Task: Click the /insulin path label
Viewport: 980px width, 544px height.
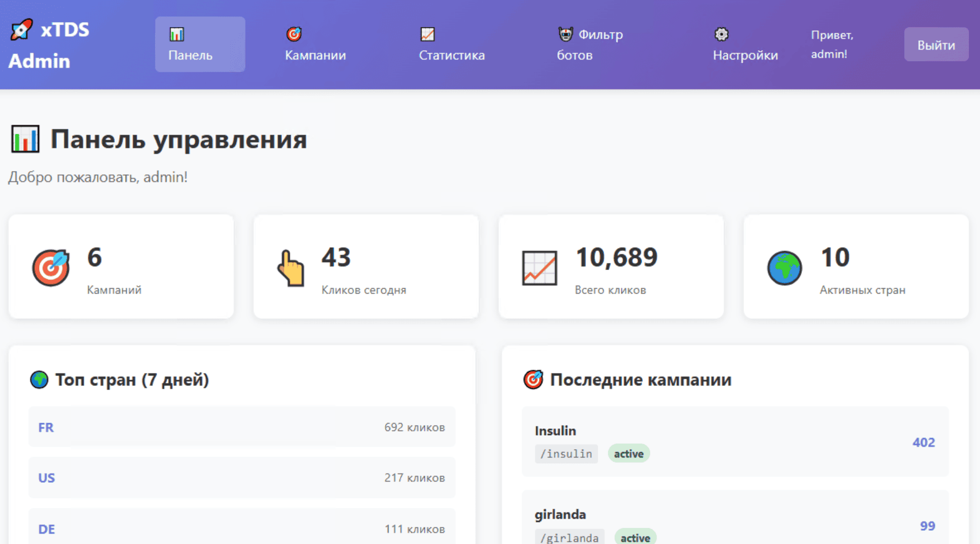Action: (566, 454)
